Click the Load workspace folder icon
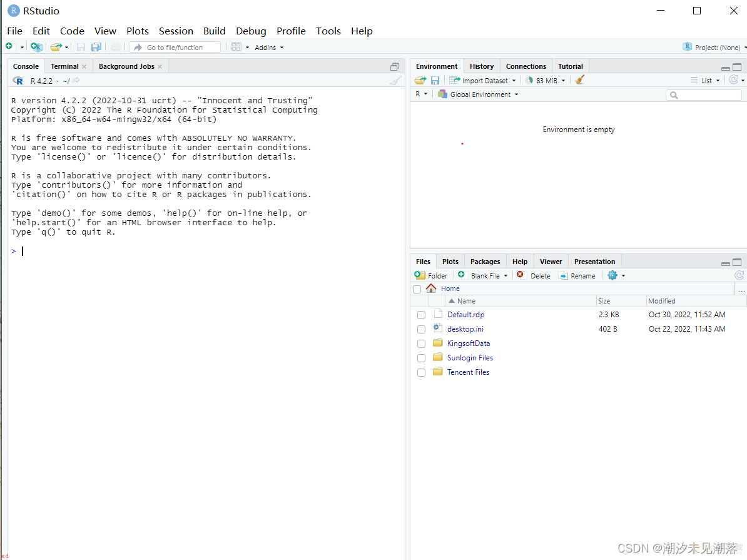Image resolution: width=747 pixels, height=560 pixels. point(420,80)
